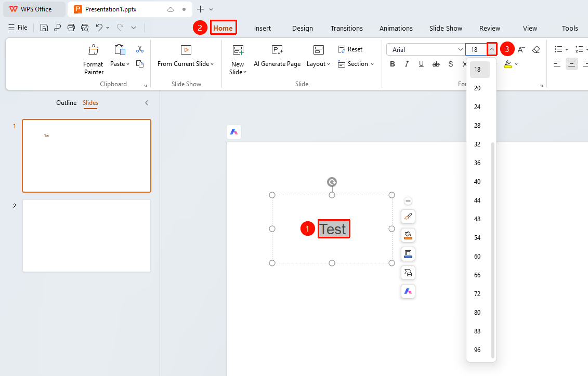
Task: Copy the selection using the Copy icon
Action: [140, 64]
